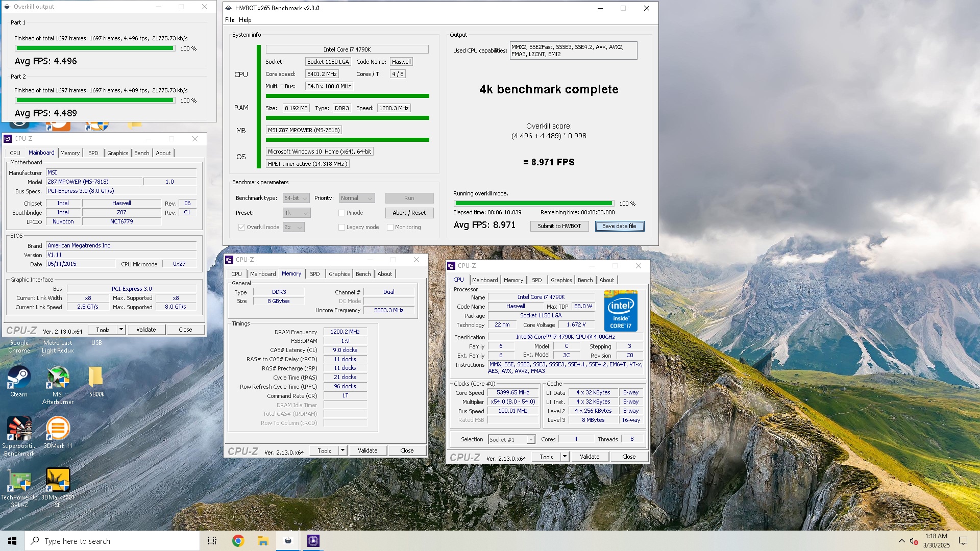Click the taskbar search magnifier icon

tap(35, 541)
